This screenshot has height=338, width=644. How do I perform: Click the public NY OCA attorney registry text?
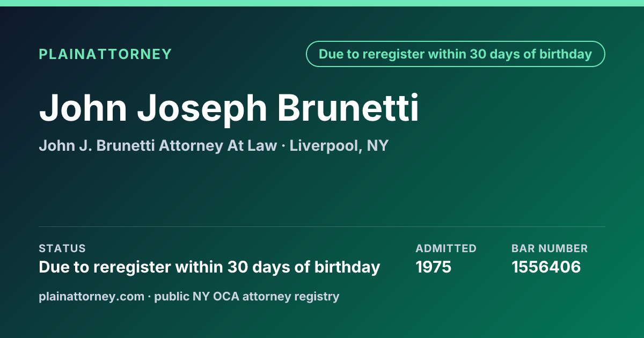point(247,297)
